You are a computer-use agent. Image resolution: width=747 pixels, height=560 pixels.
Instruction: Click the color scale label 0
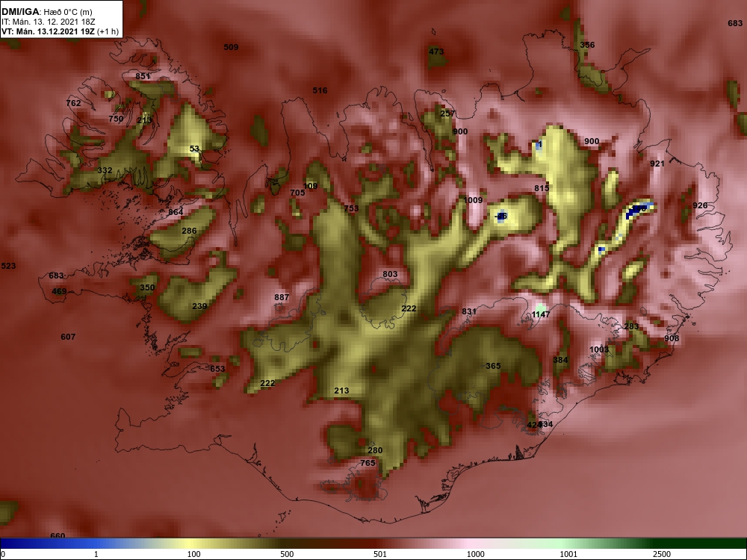click(3, 554)
